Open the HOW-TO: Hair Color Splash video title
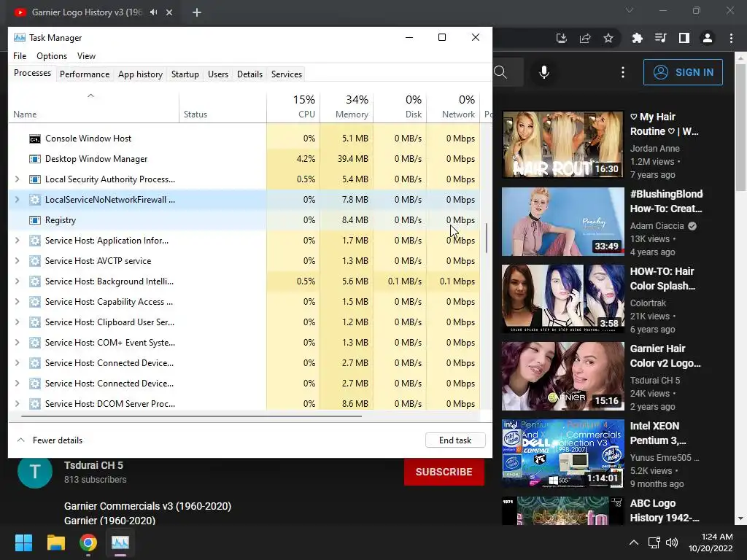The width and height of the screenshot is (747, 560). point(662,279)
